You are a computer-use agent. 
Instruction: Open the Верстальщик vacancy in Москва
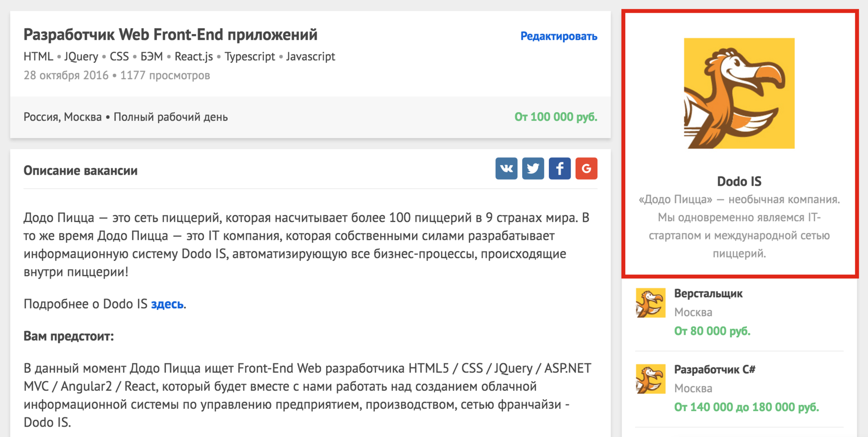(x=708, y=293)
